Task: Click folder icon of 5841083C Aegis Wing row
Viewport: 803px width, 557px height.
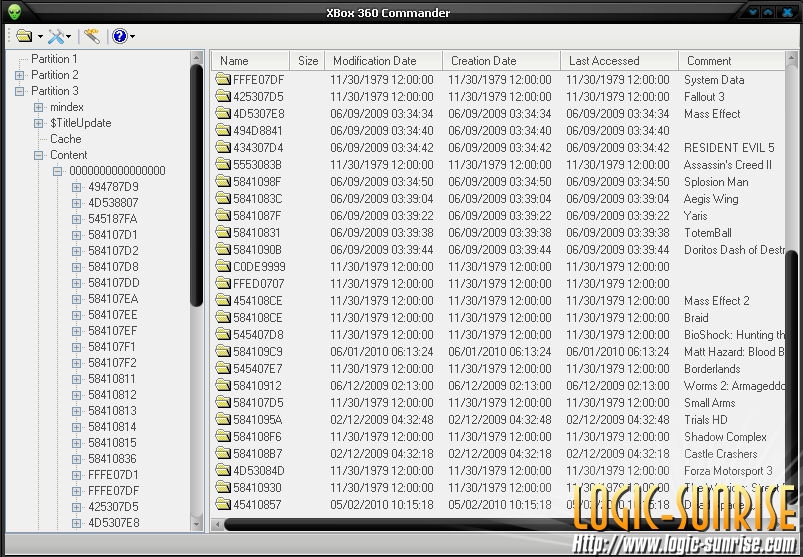Action: point(223,198)
